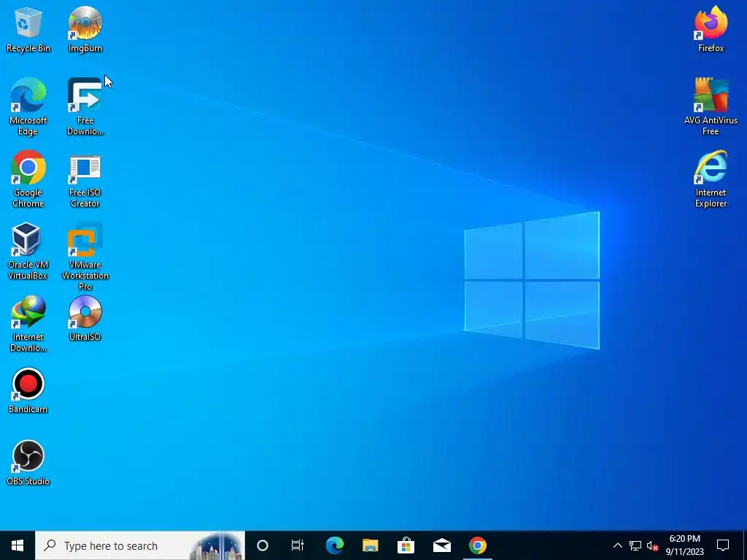
Task: Open the Mail app from the taskbar
Action: tap(441, 545)
